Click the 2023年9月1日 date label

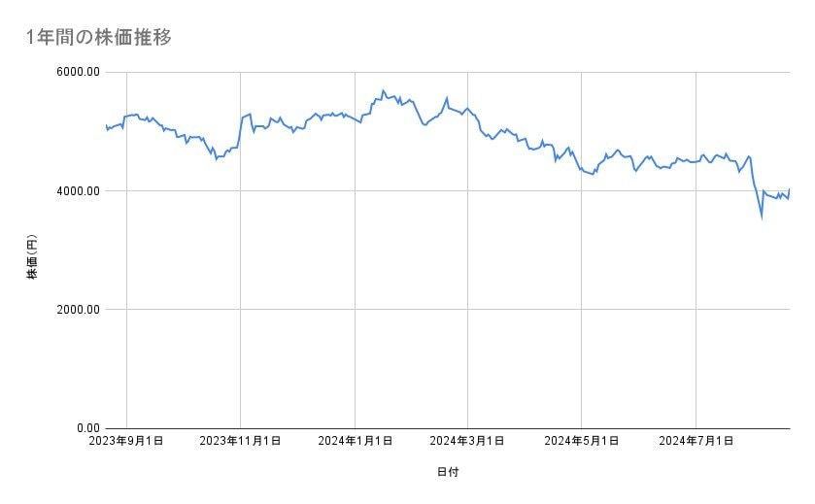(127, 441)
